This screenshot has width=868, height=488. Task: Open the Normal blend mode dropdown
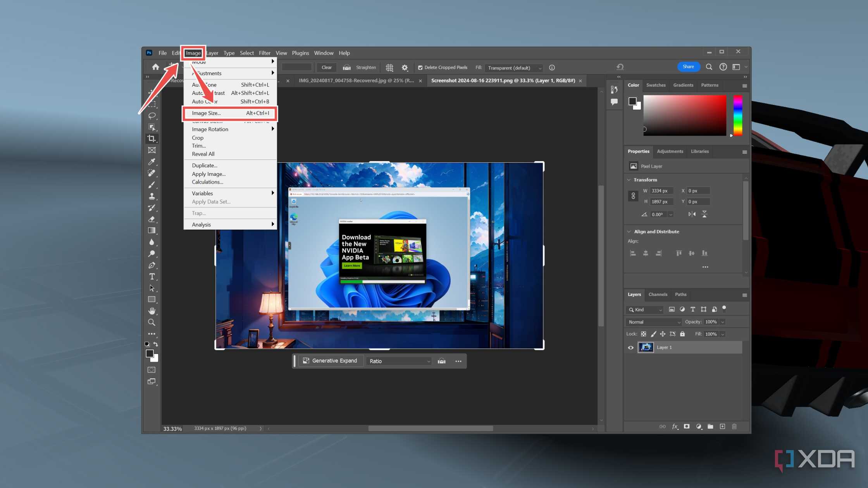tap(654, 322)
